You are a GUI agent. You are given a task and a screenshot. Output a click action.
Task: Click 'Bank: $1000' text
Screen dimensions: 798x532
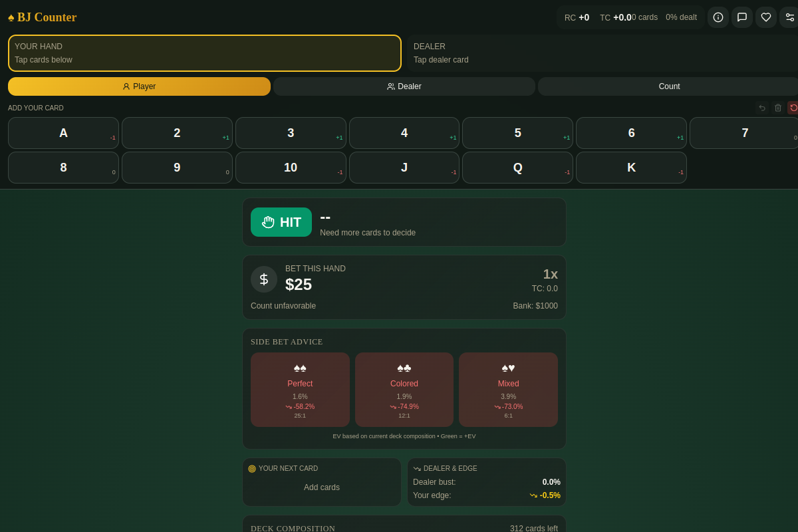(535, 306)
